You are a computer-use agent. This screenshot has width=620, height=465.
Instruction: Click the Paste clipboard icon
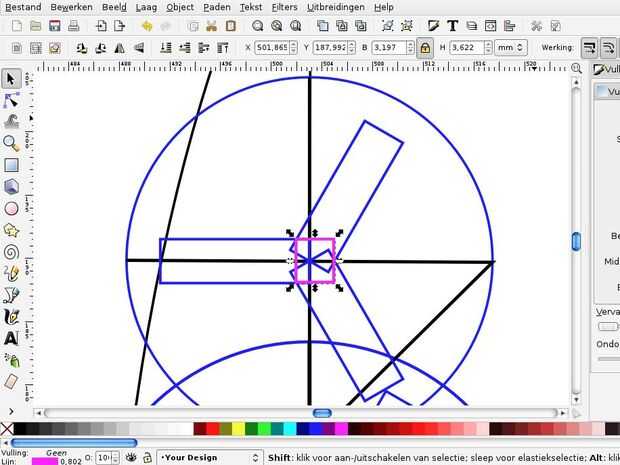click(x=231, y=26)
